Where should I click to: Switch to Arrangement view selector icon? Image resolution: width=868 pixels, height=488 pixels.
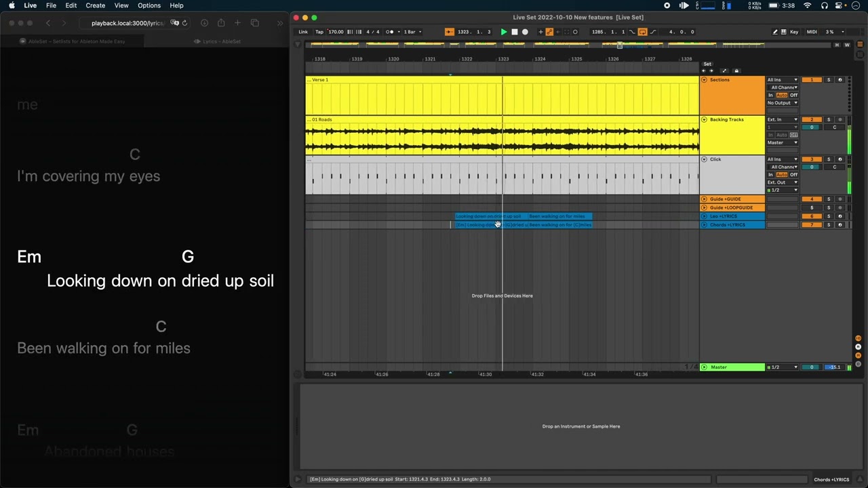860,45
